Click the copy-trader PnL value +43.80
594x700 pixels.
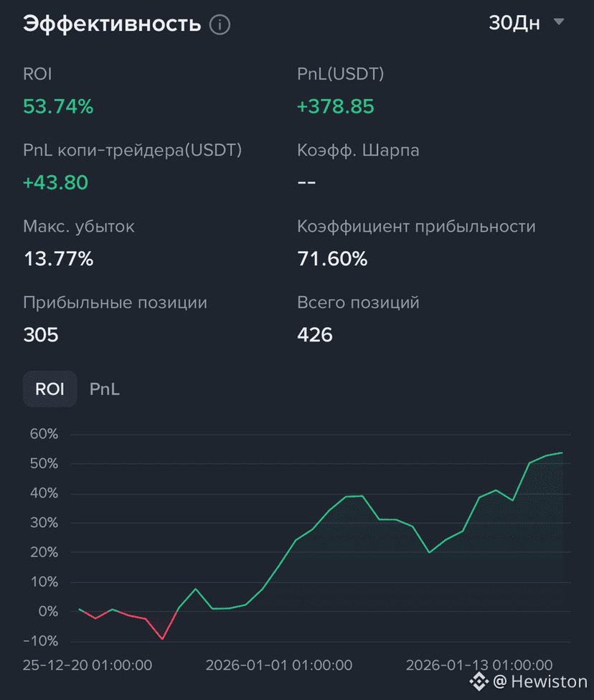point(55,183)
